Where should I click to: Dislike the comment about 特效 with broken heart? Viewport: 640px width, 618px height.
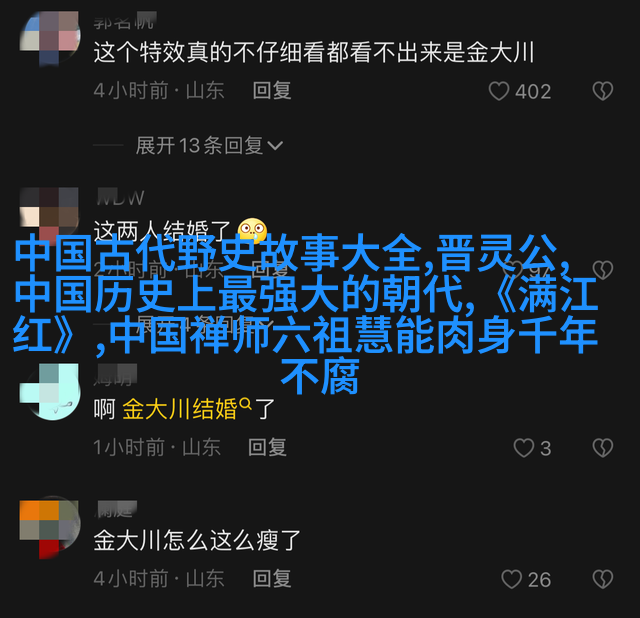(x=603, y=91)
